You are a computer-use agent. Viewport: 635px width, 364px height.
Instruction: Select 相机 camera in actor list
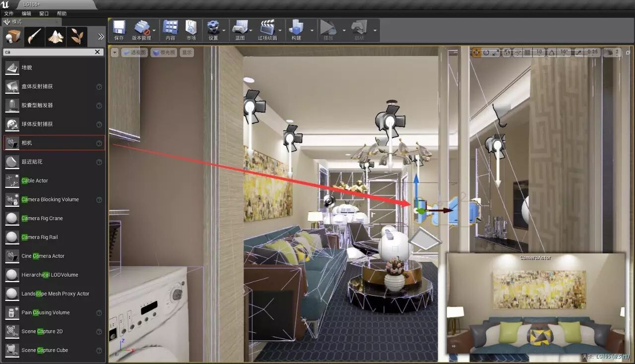click(54, 143)
